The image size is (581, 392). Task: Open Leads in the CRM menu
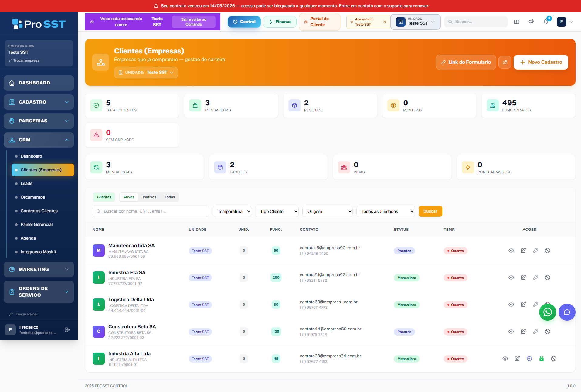26,183
